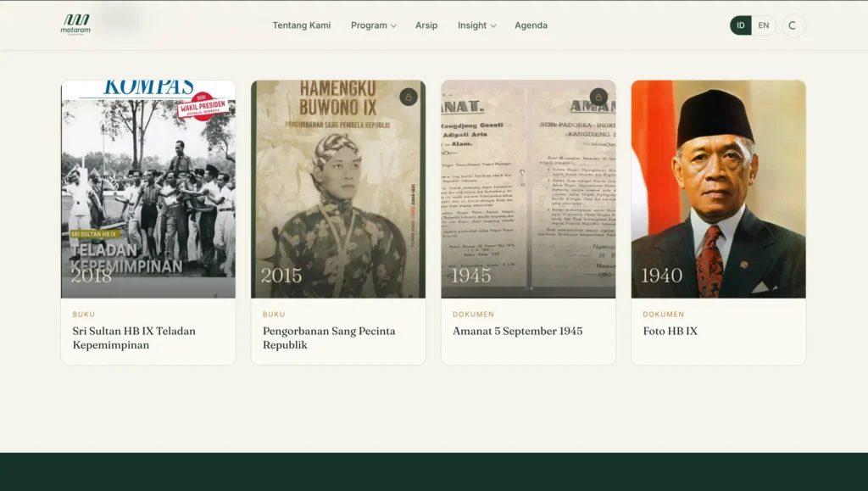Click the circular C button in the header
Image resolution: width=868 pixels, height=491 pixels.
(x=793, y=25)
